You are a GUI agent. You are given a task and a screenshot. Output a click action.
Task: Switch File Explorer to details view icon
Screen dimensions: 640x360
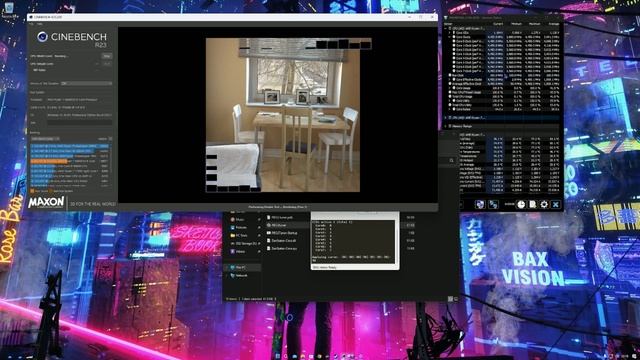(450, 299)
